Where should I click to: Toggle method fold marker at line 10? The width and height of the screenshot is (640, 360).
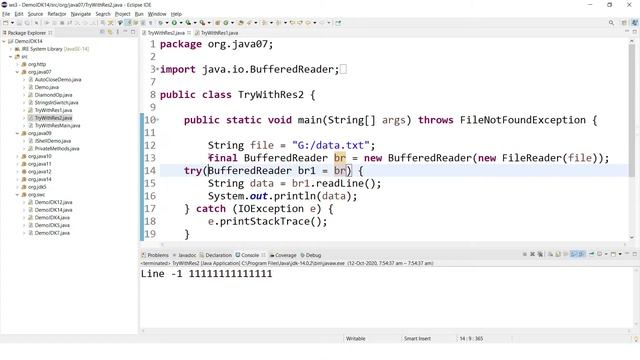coord(158,120)
